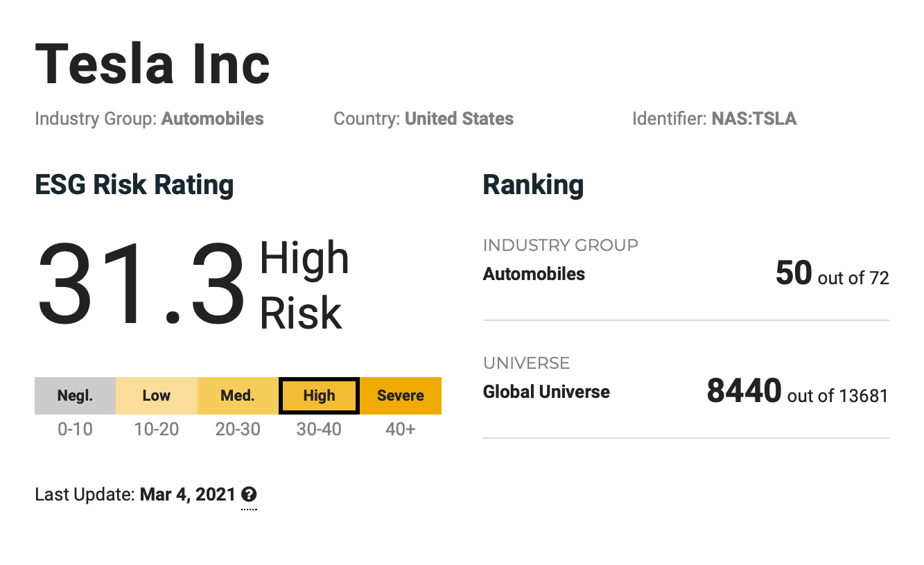Select the Severe risk category block
924x565 pixels.
(x=401, y=396)
